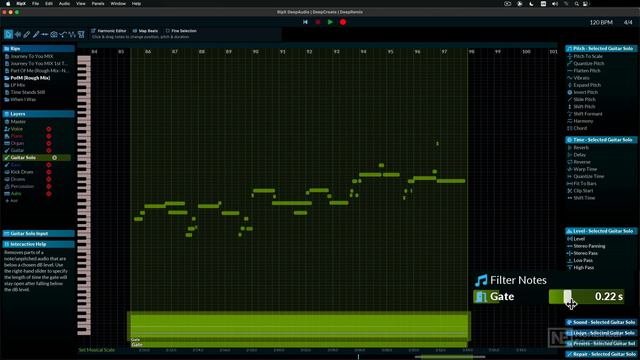Open the File menu
The width and height of the screenshot is (640, 360).
click(x=36, y=4)
